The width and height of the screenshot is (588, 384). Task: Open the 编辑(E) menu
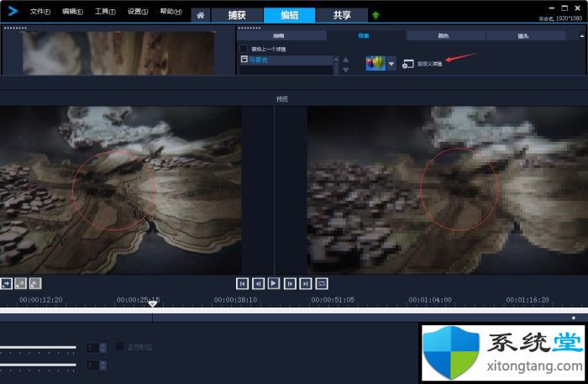click(72, 12)
